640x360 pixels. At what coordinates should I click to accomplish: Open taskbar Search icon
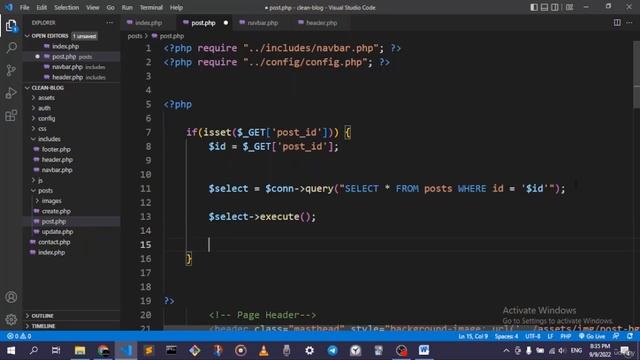(34, 350)
